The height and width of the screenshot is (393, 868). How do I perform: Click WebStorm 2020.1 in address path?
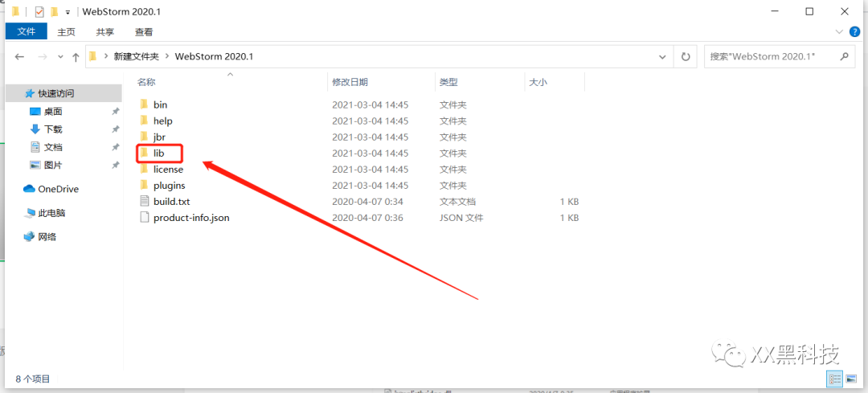click(x=214, y=56)
